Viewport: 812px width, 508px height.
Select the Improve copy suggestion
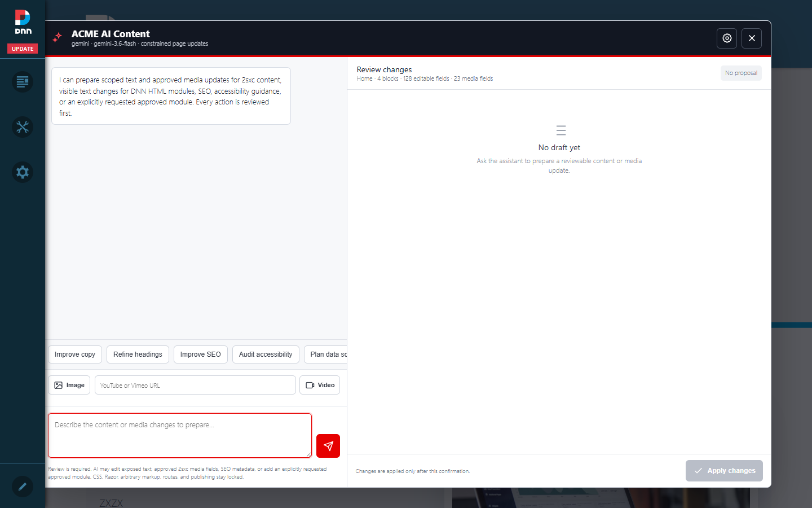click(x=75, y=354)
